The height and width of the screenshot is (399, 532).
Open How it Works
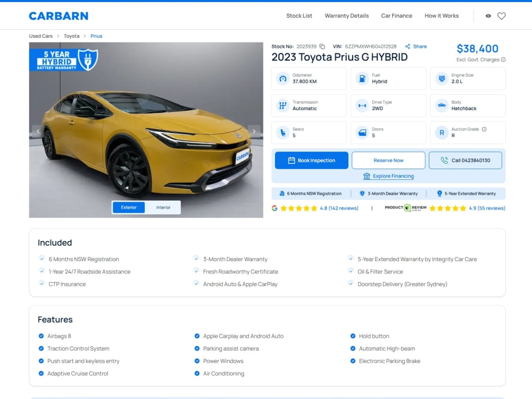click(442, 15)
